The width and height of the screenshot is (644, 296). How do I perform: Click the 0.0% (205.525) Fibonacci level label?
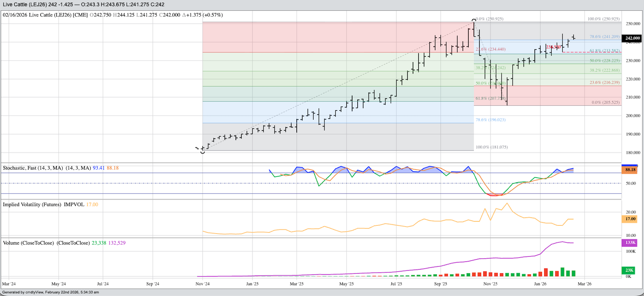605,102
